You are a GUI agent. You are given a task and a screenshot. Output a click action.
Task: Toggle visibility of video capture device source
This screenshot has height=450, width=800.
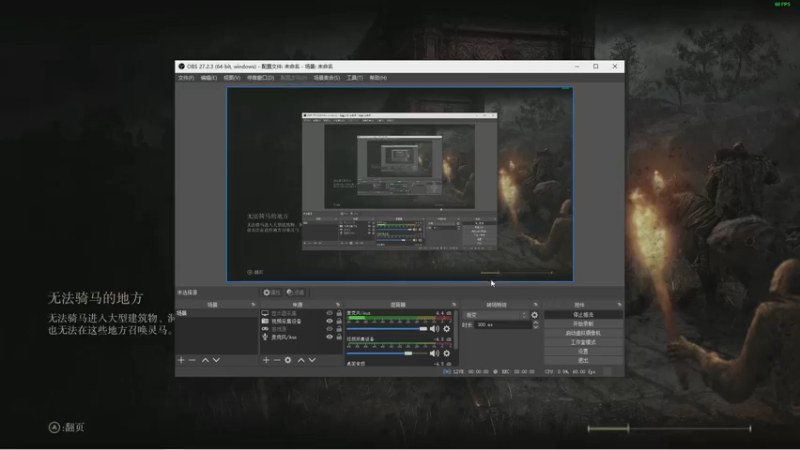pos(329,321)
